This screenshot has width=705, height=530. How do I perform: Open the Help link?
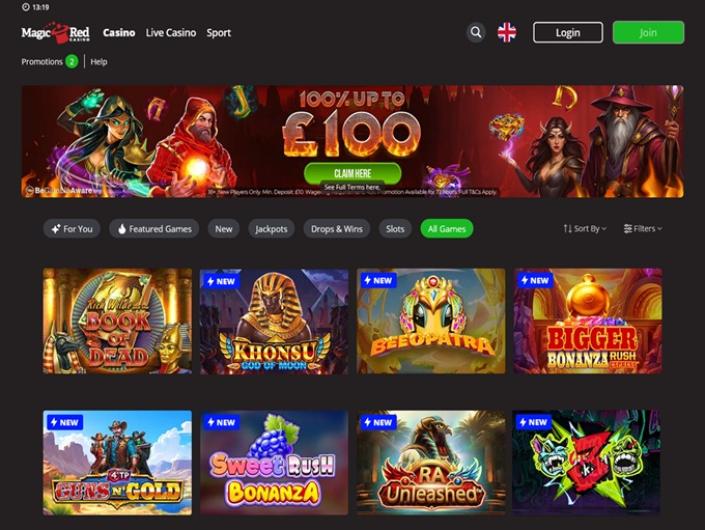99,62
